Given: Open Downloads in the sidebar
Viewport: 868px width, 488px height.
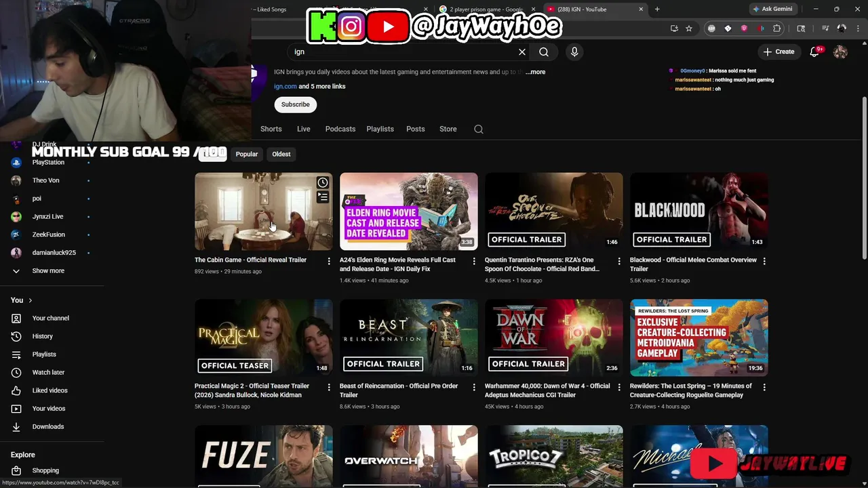Looking at the screenshot, I should (x=47, y=426).
